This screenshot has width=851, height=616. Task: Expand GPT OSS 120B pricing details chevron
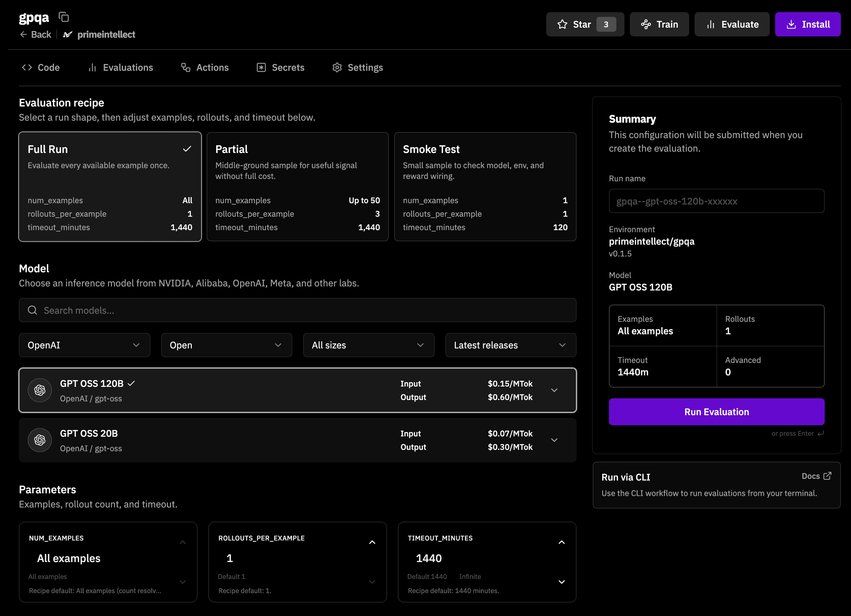[x=554, y=390]
